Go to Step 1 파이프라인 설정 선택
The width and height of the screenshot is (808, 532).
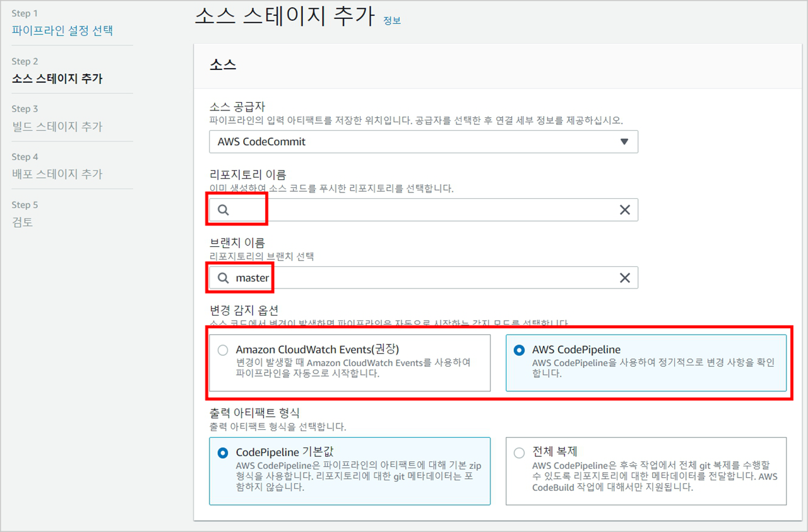(x=62, y=30)
